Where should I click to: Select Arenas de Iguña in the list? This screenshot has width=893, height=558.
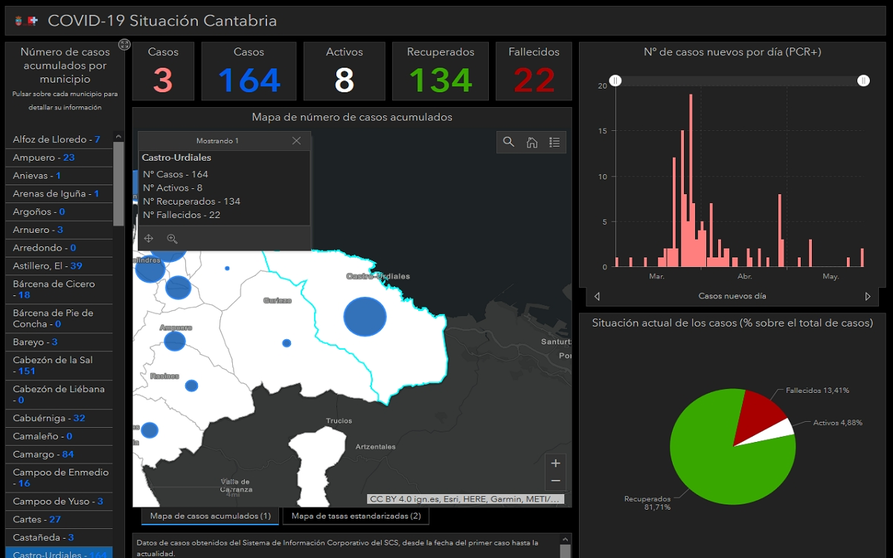pos(59,194)
